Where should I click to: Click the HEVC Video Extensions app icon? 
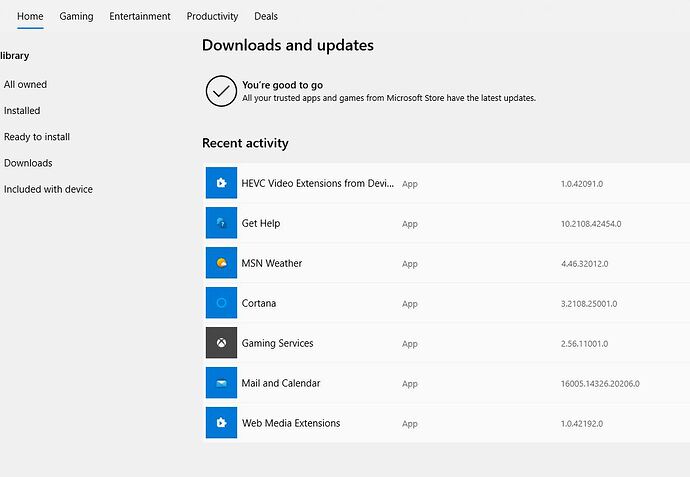221,183
